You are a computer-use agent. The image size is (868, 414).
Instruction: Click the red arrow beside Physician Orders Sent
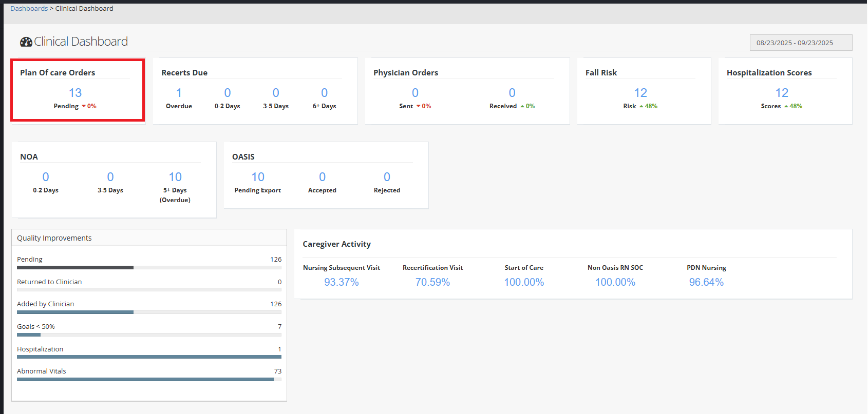(418, 106)
